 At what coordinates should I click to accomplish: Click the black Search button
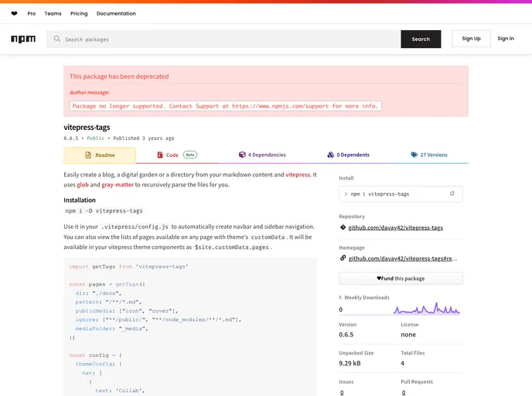pyautogui.click(x=421, y=39)
